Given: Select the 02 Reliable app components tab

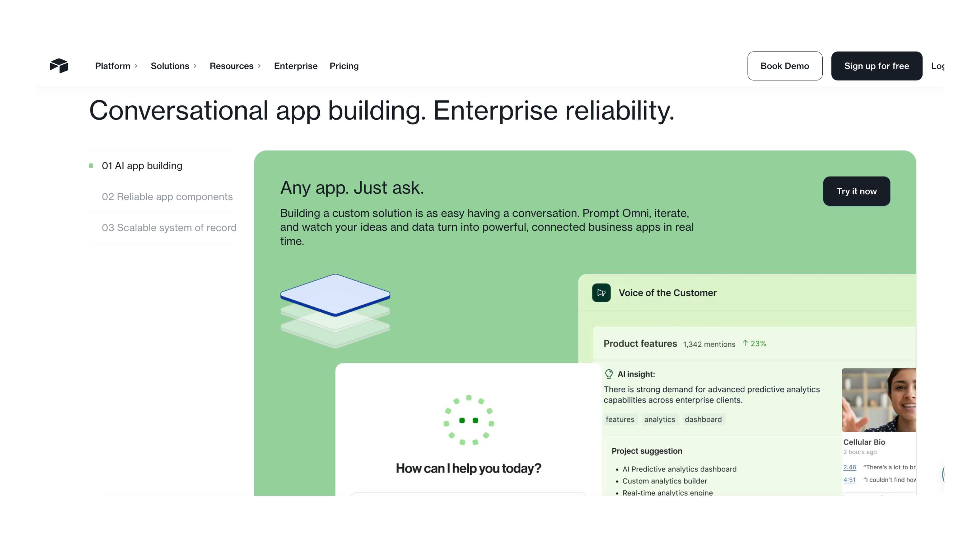Looking at the screenshot, I should pyautogui.click(x=167, y=197).
